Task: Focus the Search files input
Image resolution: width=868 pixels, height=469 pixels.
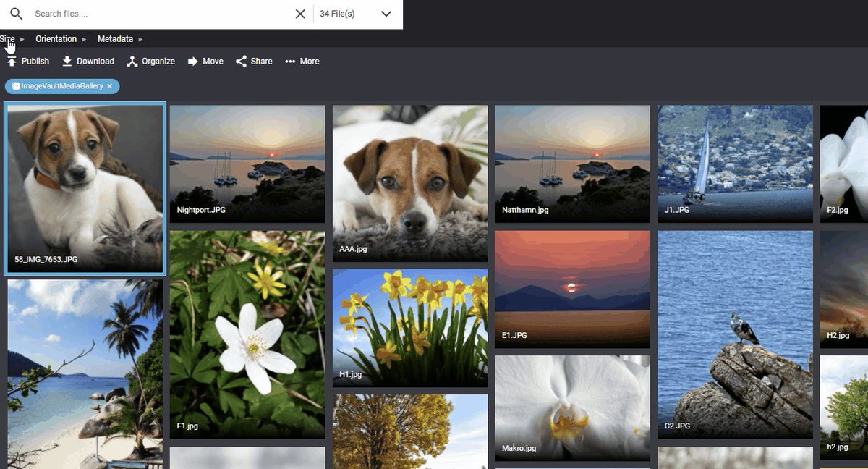Action: point(161,14)
